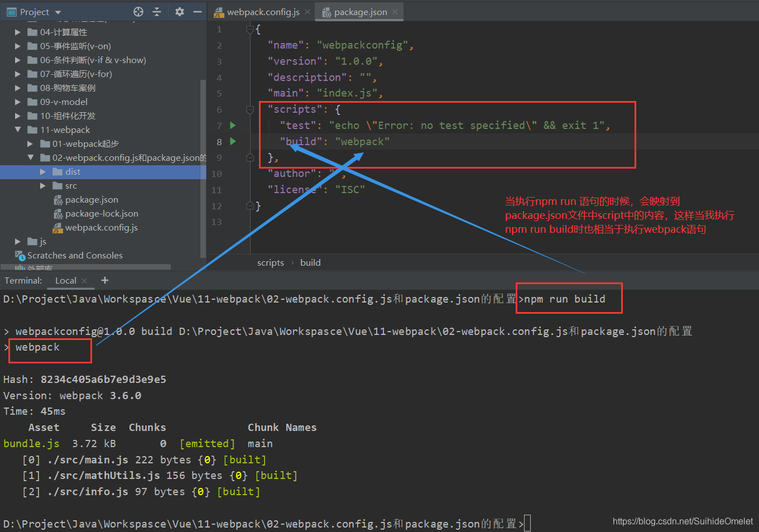Select the js folder in the tree

[43, 242]
